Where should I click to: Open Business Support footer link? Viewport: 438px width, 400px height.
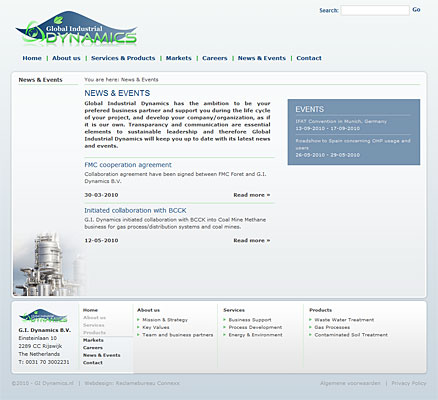click(250, 320)
